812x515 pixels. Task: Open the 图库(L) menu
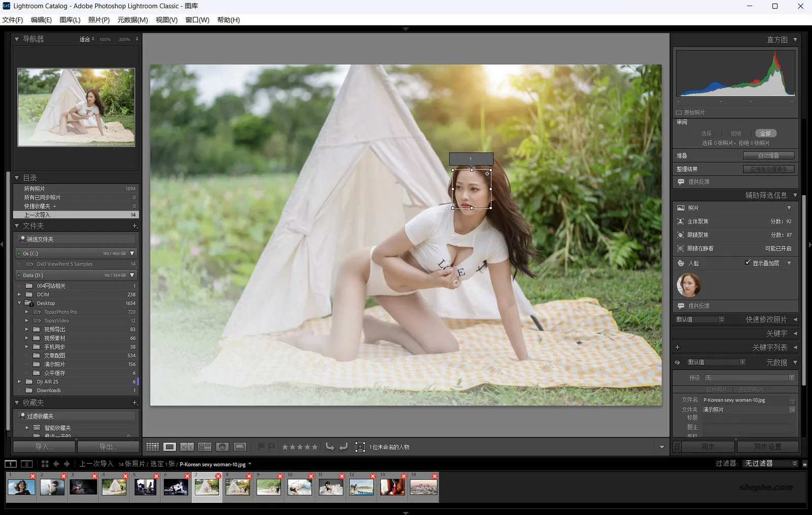70,20
